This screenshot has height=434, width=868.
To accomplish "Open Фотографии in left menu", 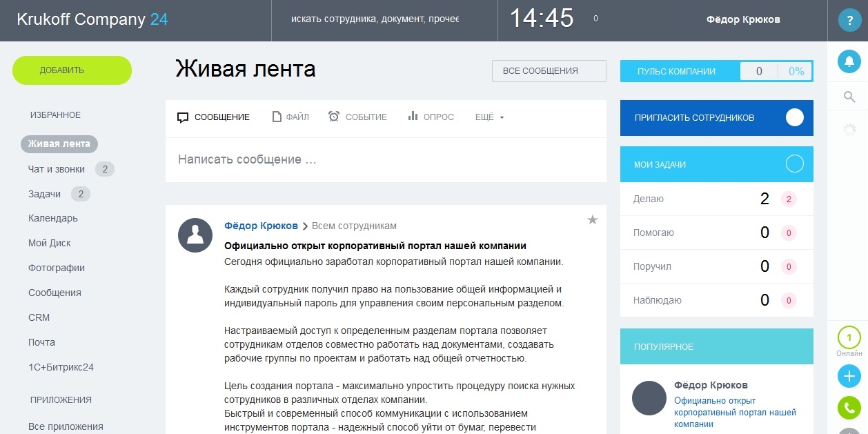I will coord(57,268).
